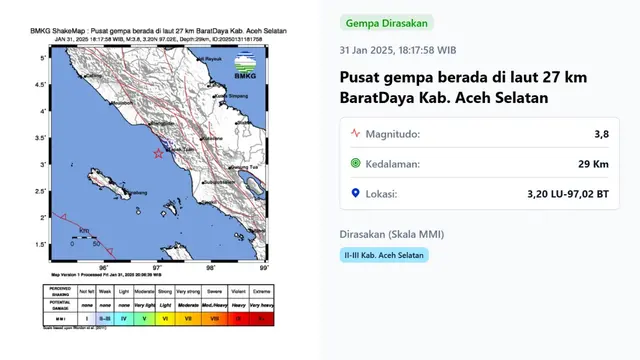The height and width of the screenshot is (360, 640).
Task: Click the blue location pin icon
Action: pos(356,193)
